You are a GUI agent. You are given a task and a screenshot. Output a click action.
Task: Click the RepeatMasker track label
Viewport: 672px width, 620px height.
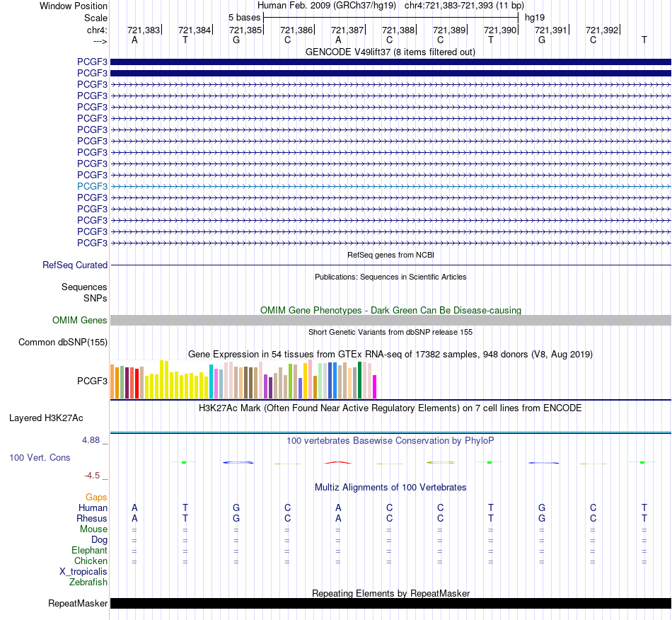(78, 603)
